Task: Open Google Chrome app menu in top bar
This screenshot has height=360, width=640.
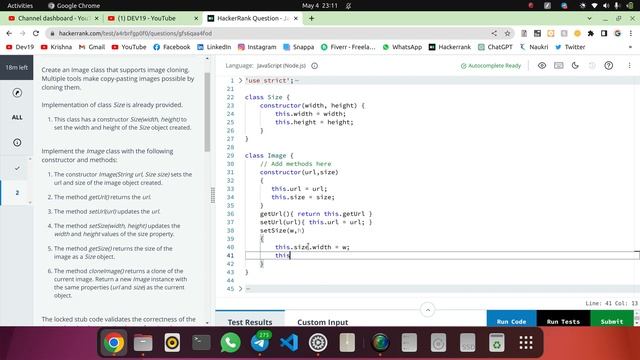Action: pos(74,5)
